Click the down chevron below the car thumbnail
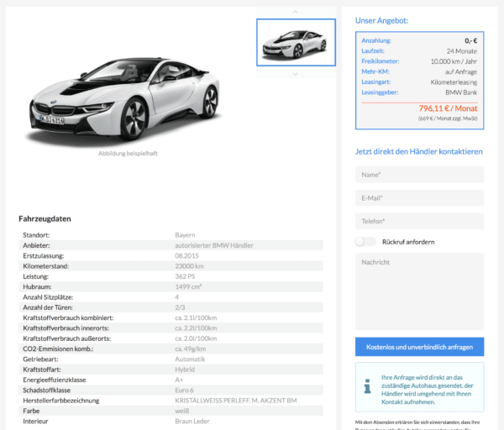This screenshot has width=504, height=430. click(x=295, y=74)
